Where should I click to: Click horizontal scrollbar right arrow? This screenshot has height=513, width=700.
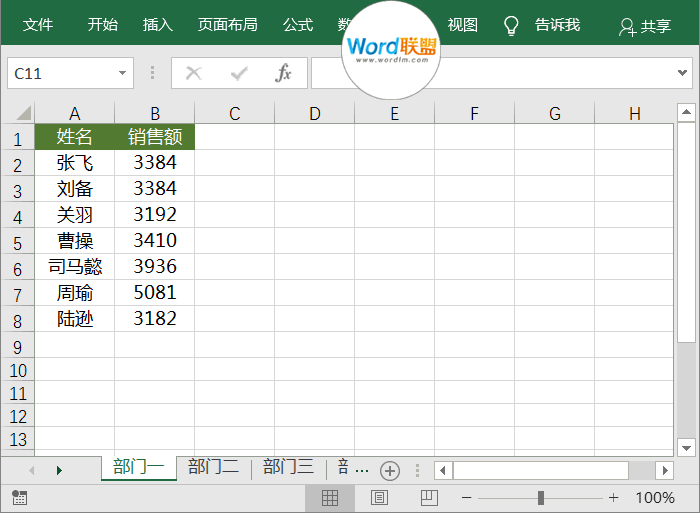point(665,471)
